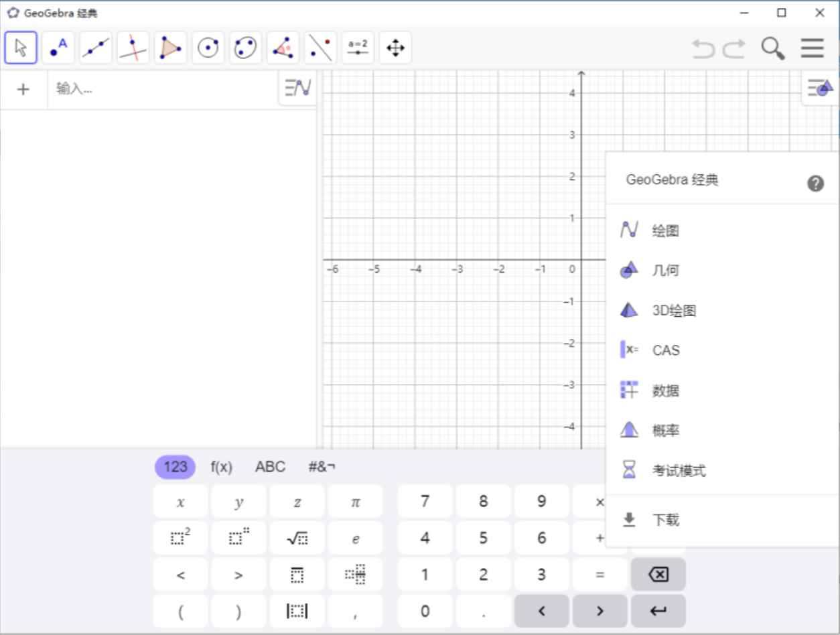840x635 pixels.
Task: Select the Perpendicular Line tool
Action: point(133,47)
